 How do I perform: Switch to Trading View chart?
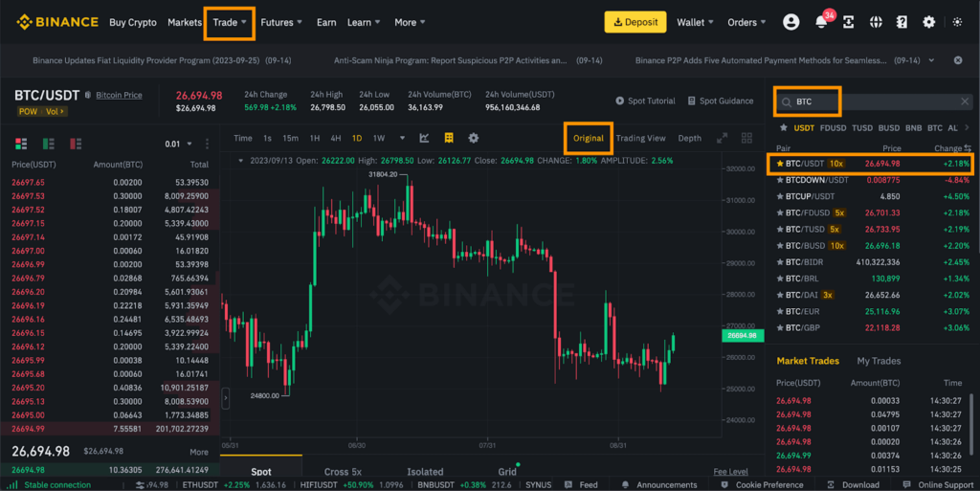640,138
